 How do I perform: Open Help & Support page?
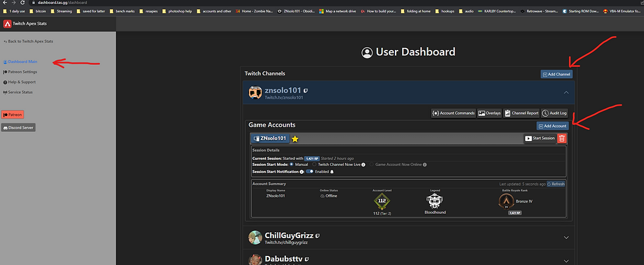19,82
